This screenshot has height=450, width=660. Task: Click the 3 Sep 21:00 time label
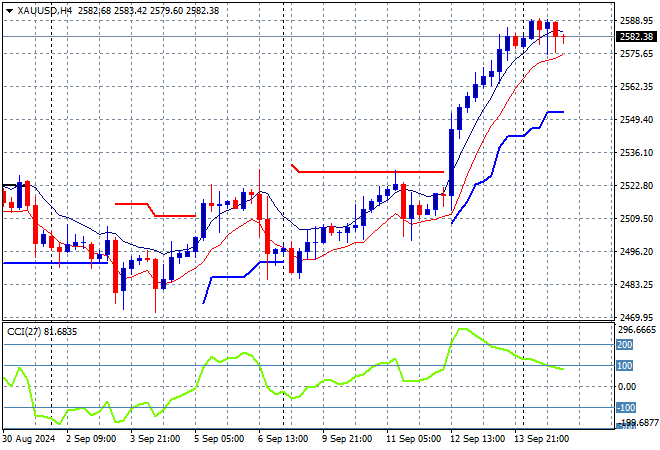click(154, 439)
